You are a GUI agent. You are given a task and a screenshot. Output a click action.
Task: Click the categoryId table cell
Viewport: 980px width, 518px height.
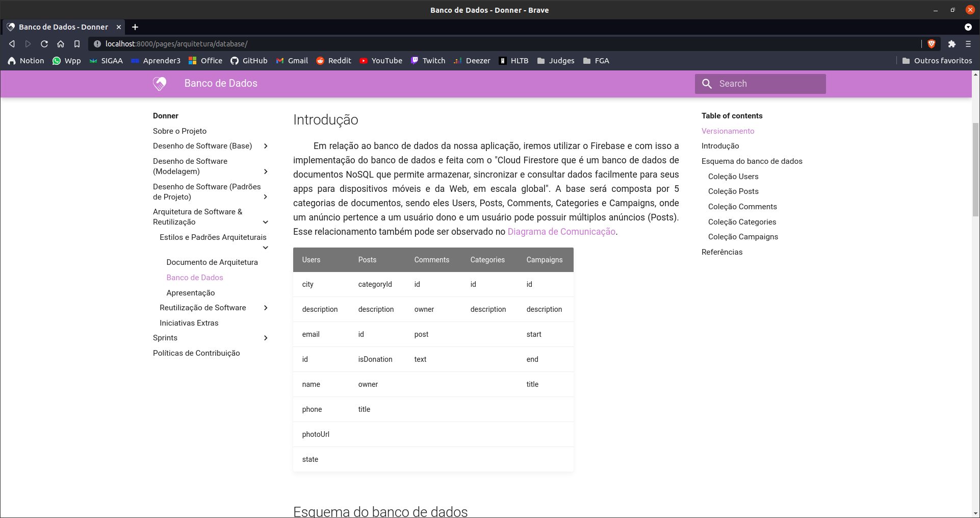(375, 284)
